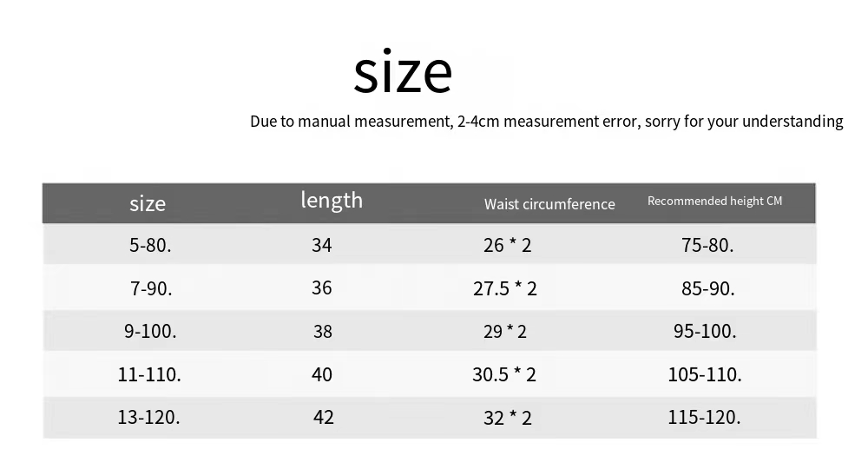Click waist value '32 * 2'
Viewport: 868px width, 476px height.
click(508, 417)
